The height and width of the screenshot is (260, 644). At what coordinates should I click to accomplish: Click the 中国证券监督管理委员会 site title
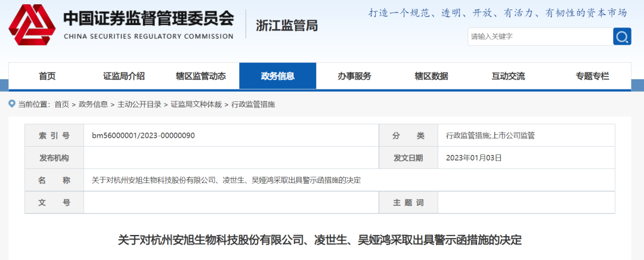click(148, 19)
